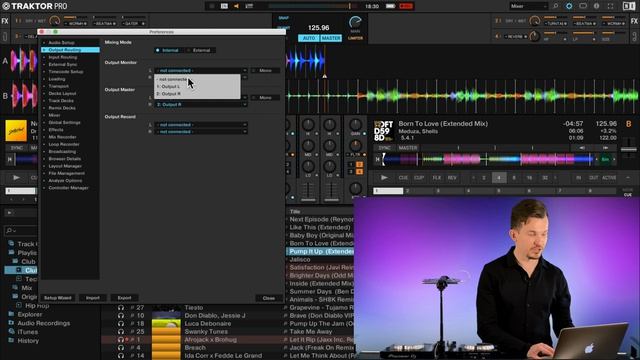Open Output Master R dropdown showing Output R

tap(201, 104)
